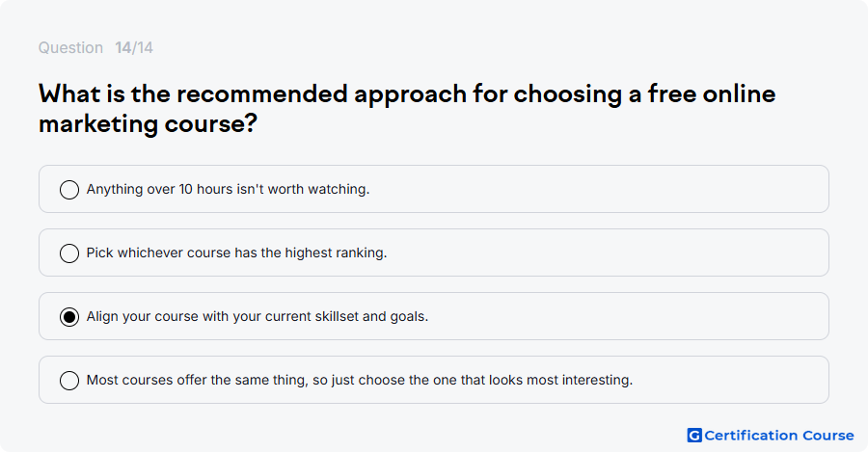This screenshot has height=452, width=868.
Task: Select radio for 'Anything over 10 hours' answer
Action: coord(69,189)
